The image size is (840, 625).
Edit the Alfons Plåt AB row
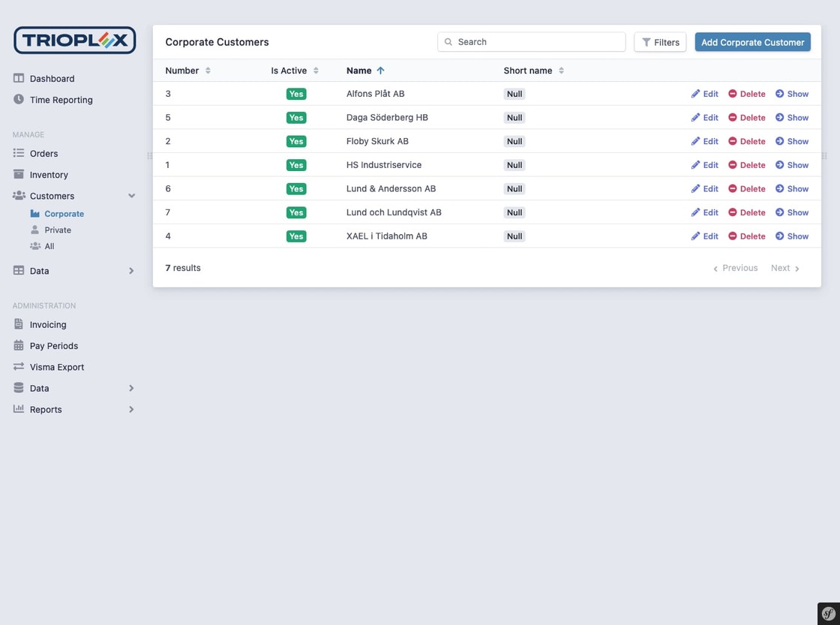tap(704, 94)
